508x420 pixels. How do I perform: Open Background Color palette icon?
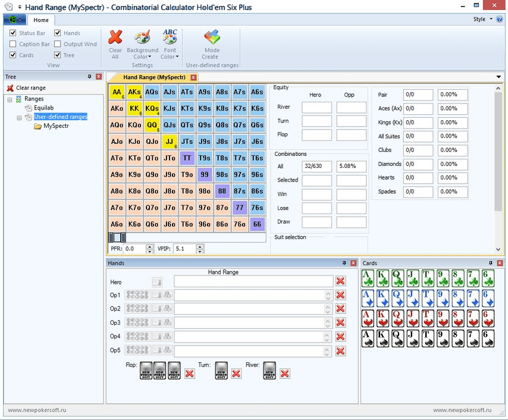pyautogui.click(x=142, y=37)
